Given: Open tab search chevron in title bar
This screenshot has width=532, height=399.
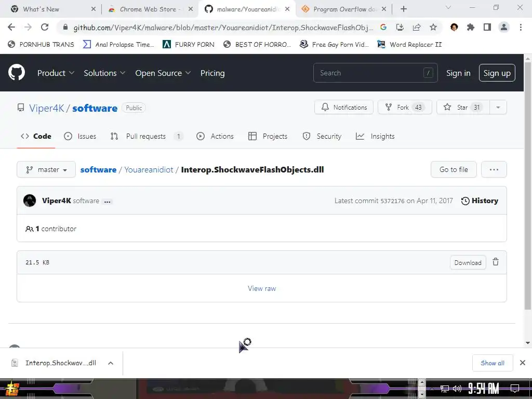Looking at the screenshot, I should 448,7.
